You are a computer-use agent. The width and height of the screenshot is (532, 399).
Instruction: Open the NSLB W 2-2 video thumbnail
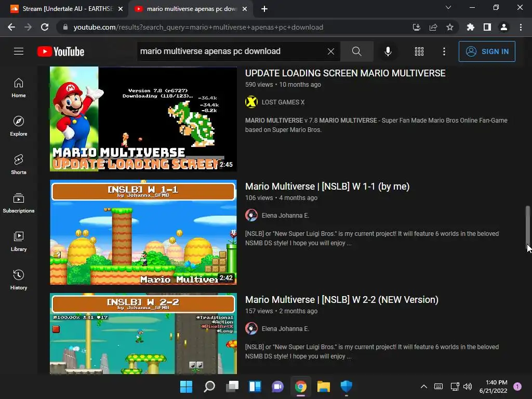pos(143,334)
